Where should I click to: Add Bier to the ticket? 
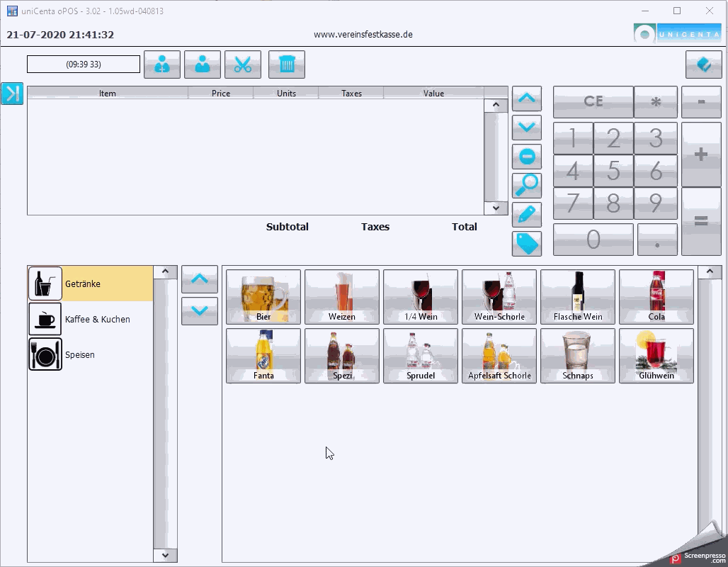tap(263, 296)
